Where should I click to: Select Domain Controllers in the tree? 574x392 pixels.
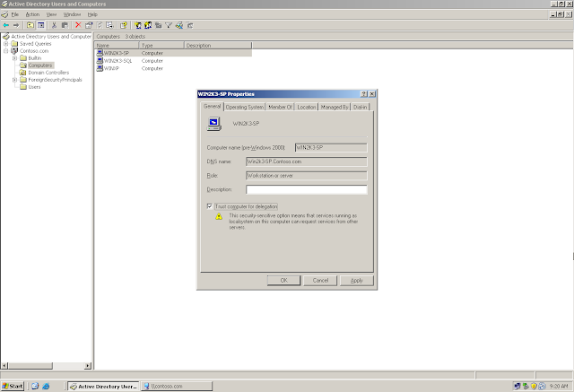pos(48,73)
